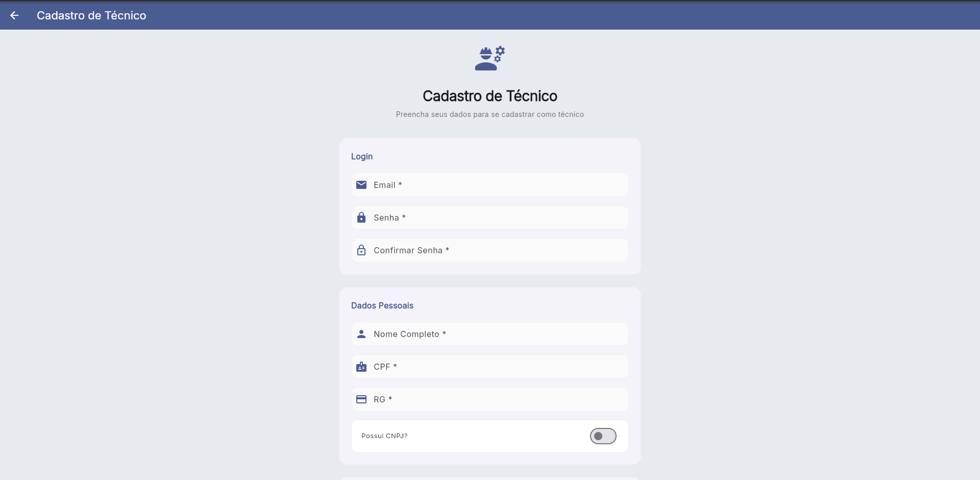Enable the Possui CNPJ toggle switch

603,436
